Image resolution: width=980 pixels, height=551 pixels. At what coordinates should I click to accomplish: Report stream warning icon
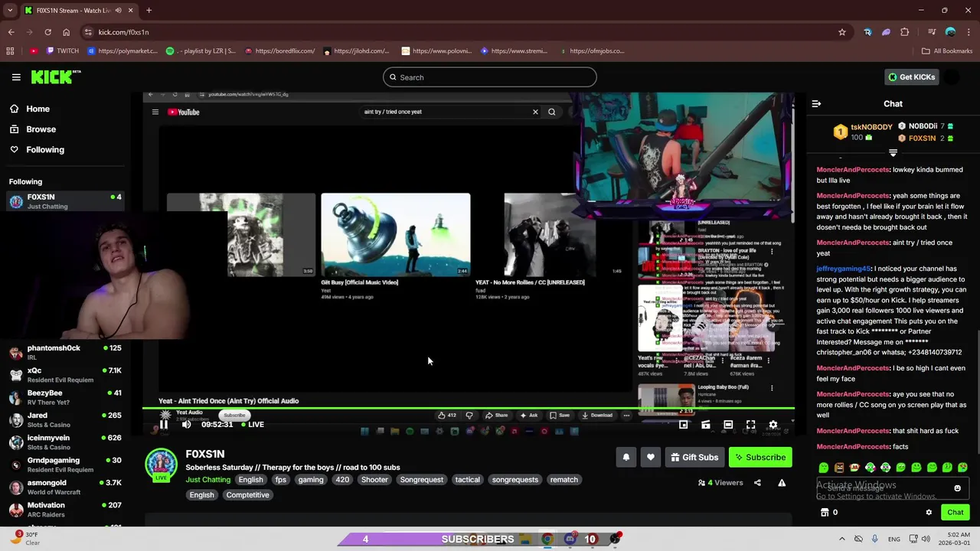pyautogui.click(x=782, y=483)
